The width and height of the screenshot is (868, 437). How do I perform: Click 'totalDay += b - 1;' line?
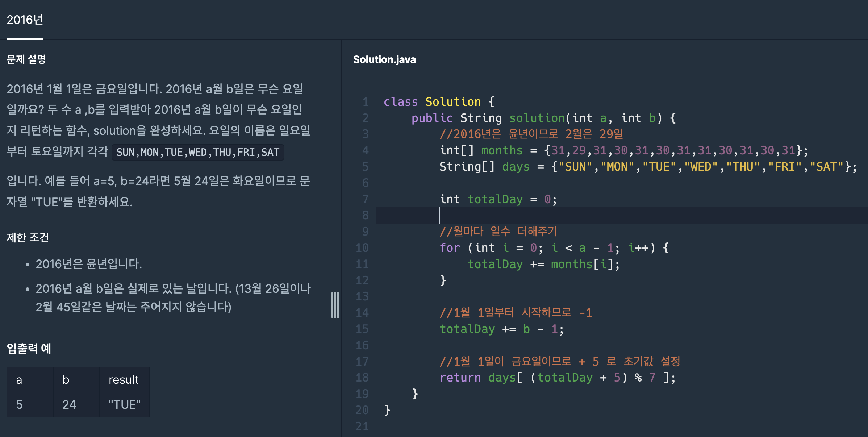pyautogui.click(x=502, y=329)
